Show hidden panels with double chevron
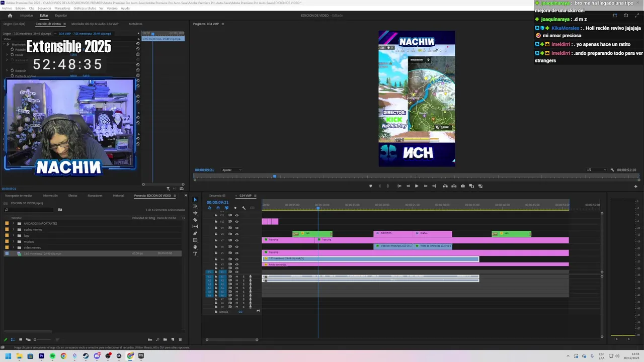This screenshot has height=362, width=644. (186, 196)
